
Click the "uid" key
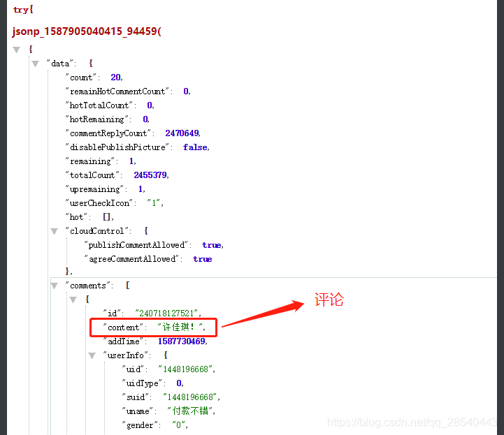pos(133,369)
